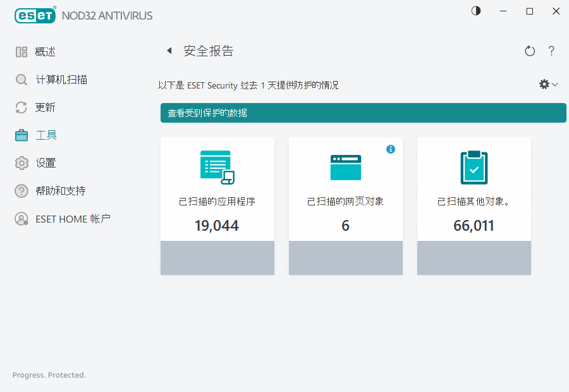Go to the 更新 update page
This screenshot has width=569, height=392.
[x=45, y=107]
